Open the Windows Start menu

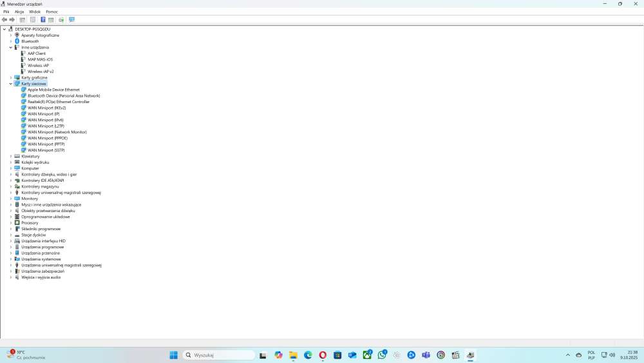(x=174, y=355)
